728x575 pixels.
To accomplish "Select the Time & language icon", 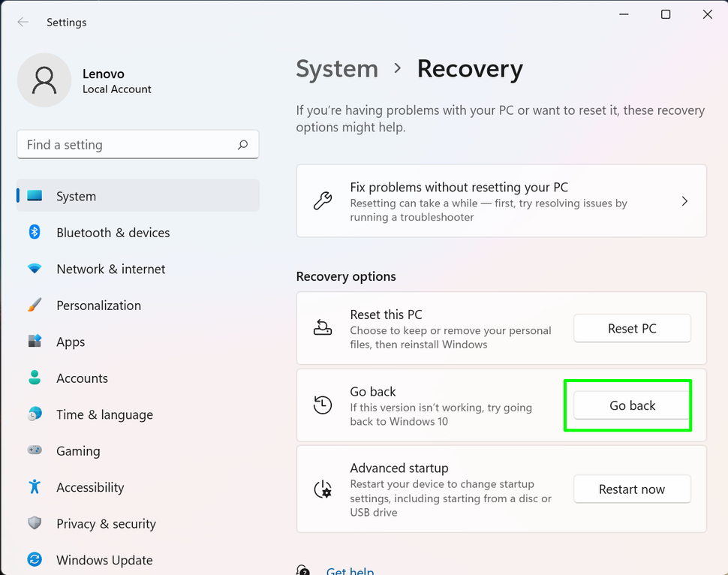I will pyautogui.click(x=35, y=414).
